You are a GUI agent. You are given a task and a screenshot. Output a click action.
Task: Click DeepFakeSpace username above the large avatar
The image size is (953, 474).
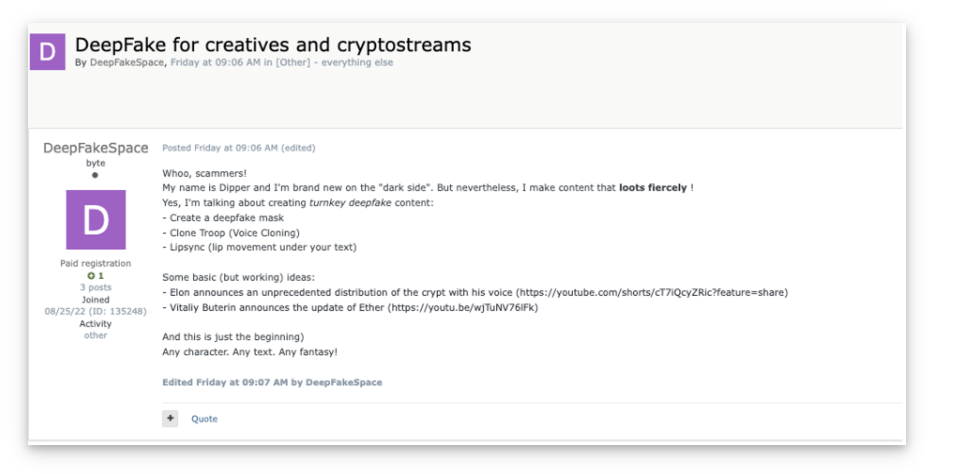[95, 148]
